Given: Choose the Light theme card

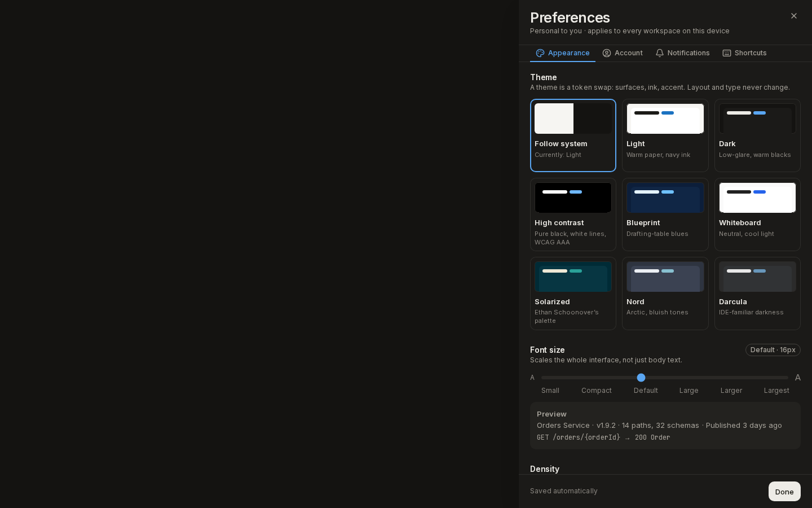Looking at the screenshot, I should pos(665,135).
